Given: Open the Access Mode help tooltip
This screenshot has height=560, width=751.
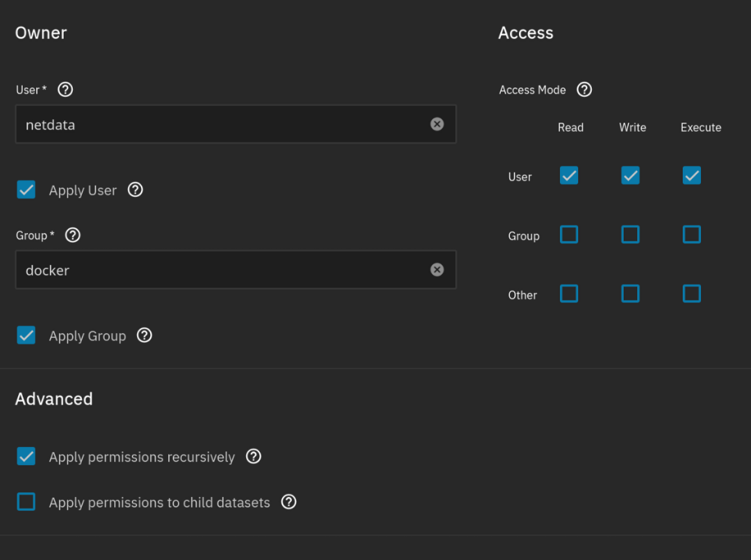Looking at the screenshot, I should click(x=584, y=90).
